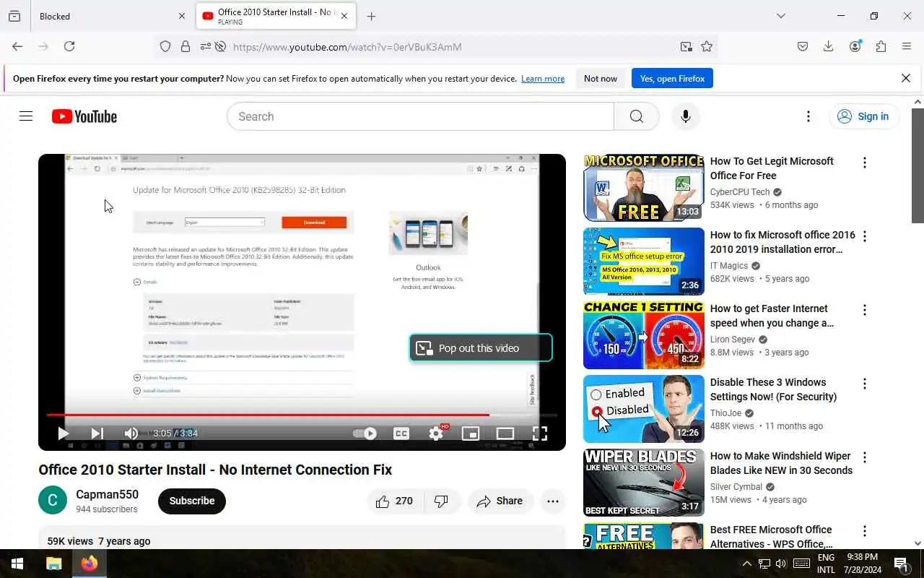Image resolution: width=924 pixels, height=578 pixels.
Task: Open the Capman550 channel name link
Action: (x=107, y=495)
